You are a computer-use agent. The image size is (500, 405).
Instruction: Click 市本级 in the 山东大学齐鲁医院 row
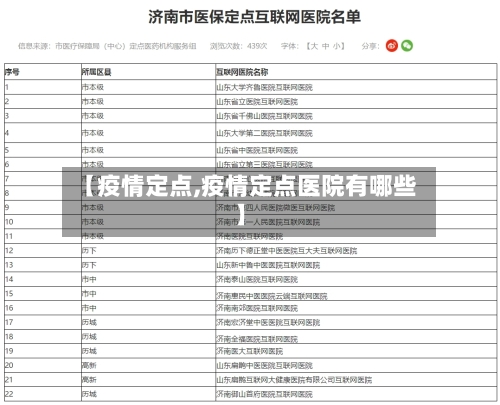[x=93, y=87]
